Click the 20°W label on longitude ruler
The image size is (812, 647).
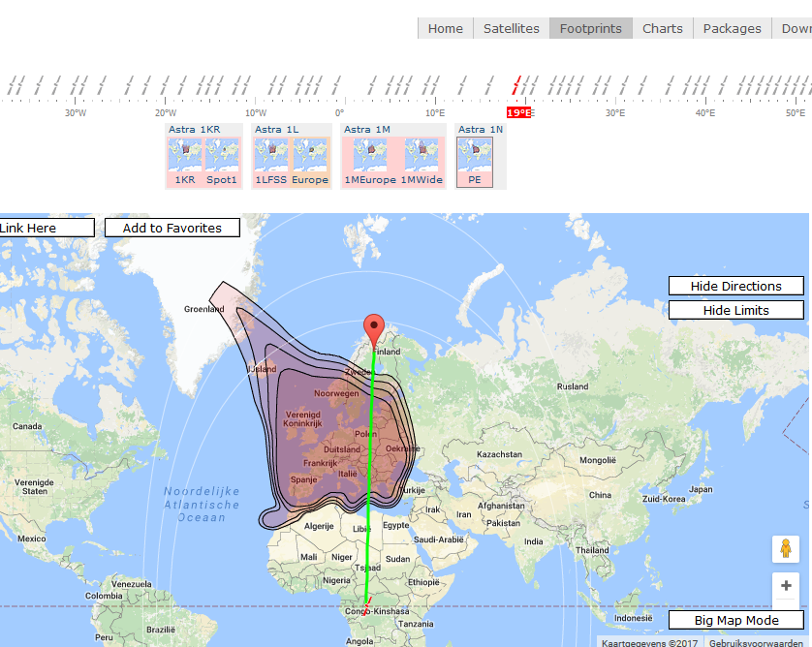166,112
